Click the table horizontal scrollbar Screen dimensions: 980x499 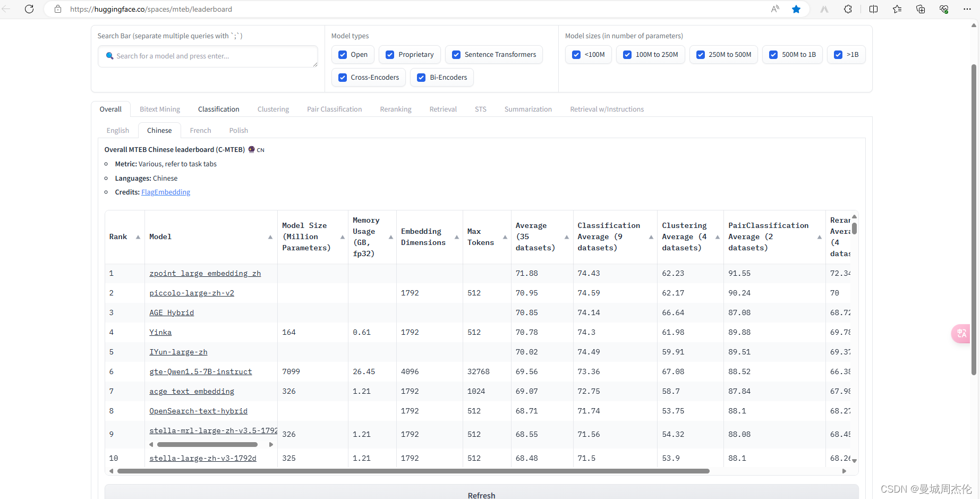click(x=413, y=471)
